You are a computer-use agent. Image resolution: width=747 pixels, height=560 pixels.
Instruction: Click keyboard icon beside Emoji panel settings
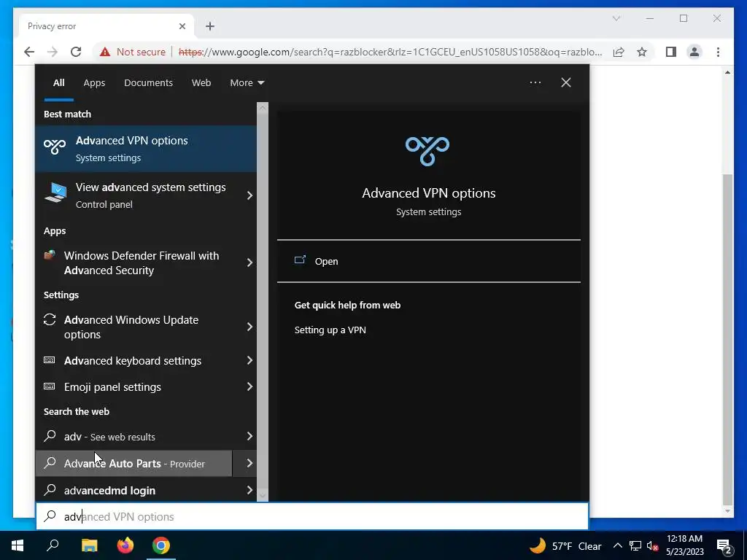pyautogui.click(x=50, y=386)
